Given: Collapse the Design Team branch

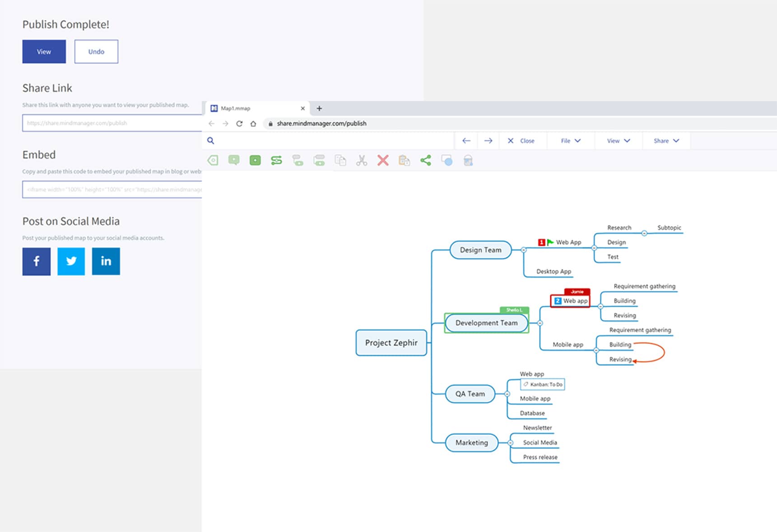Looking at the screenshot, I should click(524, 250).
